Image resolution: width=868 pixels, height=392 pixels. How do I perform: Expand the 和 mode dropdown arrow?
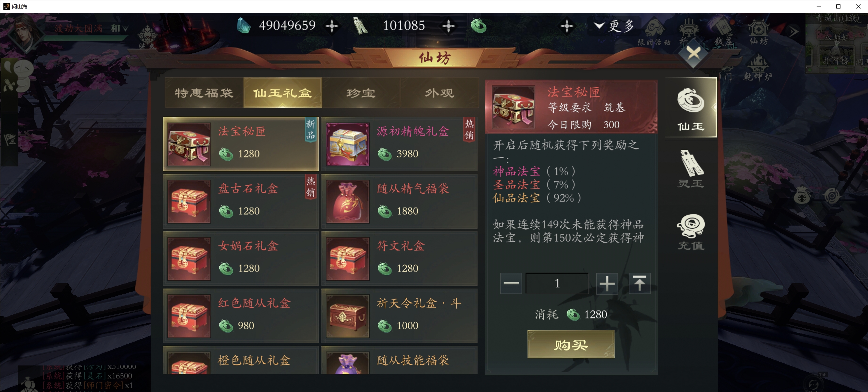tap(125, 29)
